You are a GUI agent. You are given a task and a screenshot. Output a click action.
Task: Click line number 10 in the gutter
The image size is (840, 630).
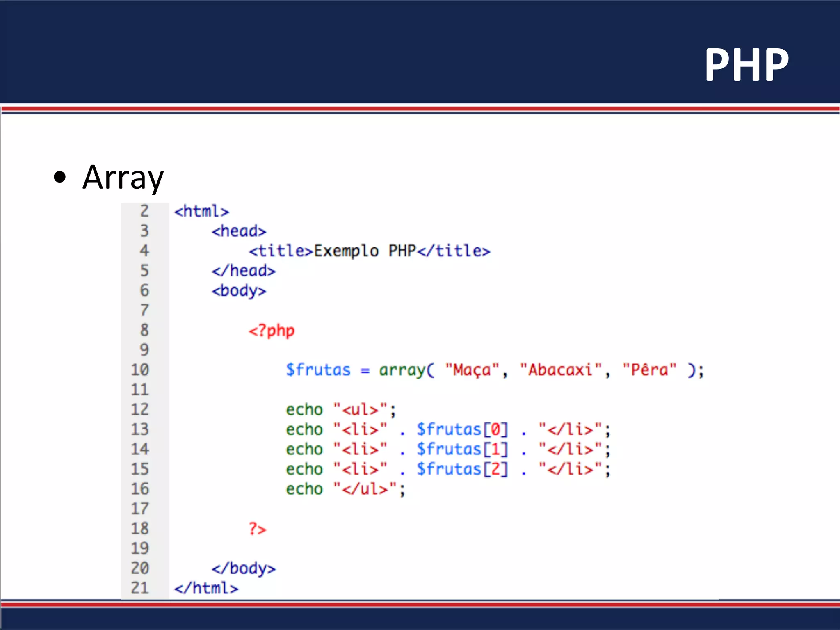click(140, 370)
